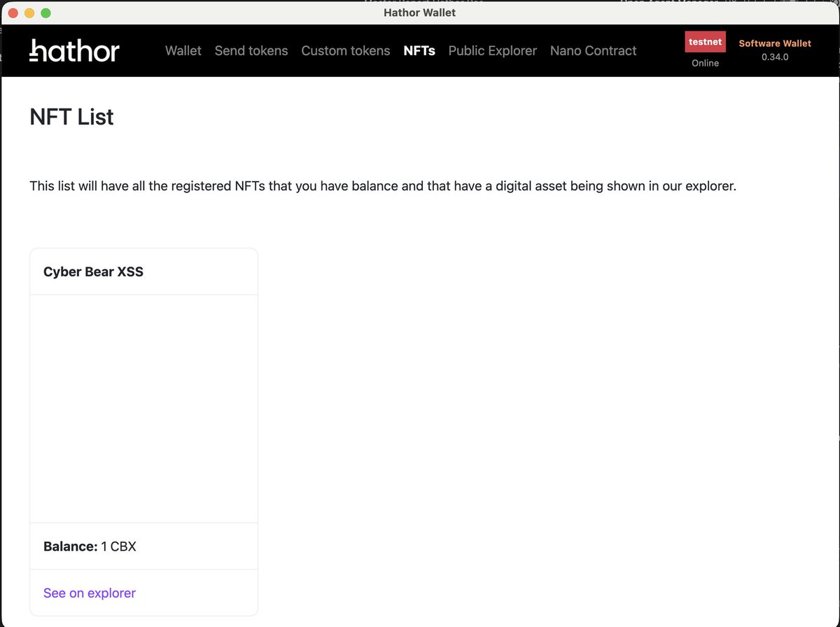Navigate to Nano Contract
This screenshot has height=627, width=840.
(x=594, y=50)
